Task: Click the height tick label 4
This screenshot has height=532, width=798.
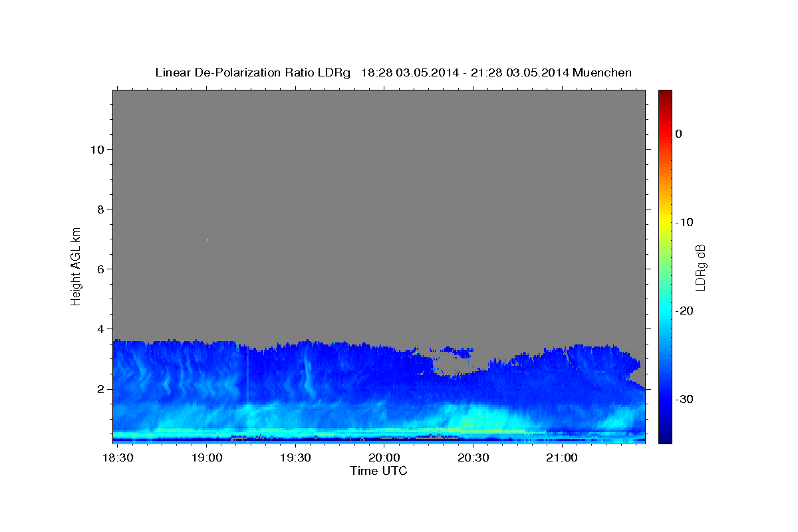Action: [99, 329]
